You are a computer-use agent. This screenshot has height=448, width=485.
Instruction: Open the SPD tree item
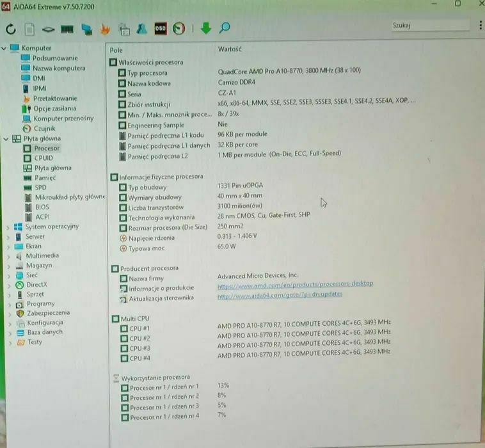40,188
